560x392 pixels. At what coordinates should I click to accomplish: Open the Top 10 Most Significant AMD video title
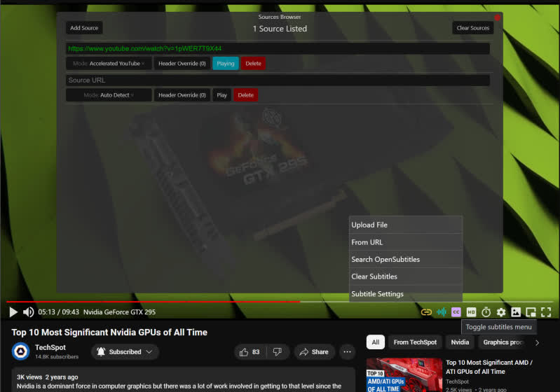(489, 367)
